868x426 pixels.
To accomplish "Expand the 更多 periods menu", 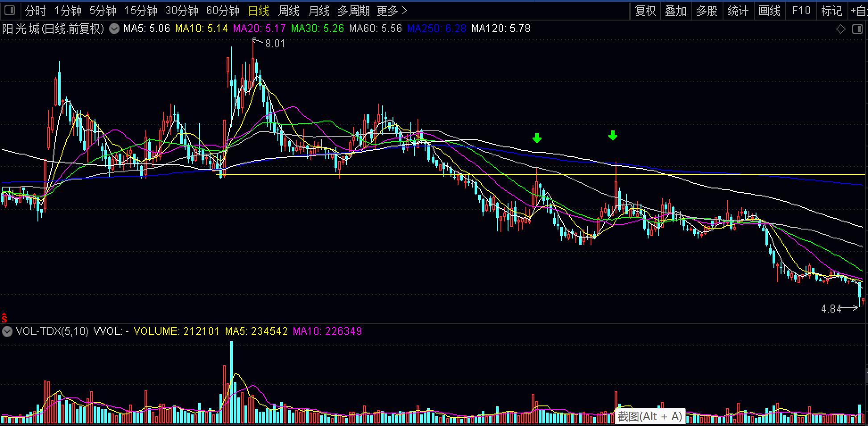I will pyautogui.click(x=392, y=11).
